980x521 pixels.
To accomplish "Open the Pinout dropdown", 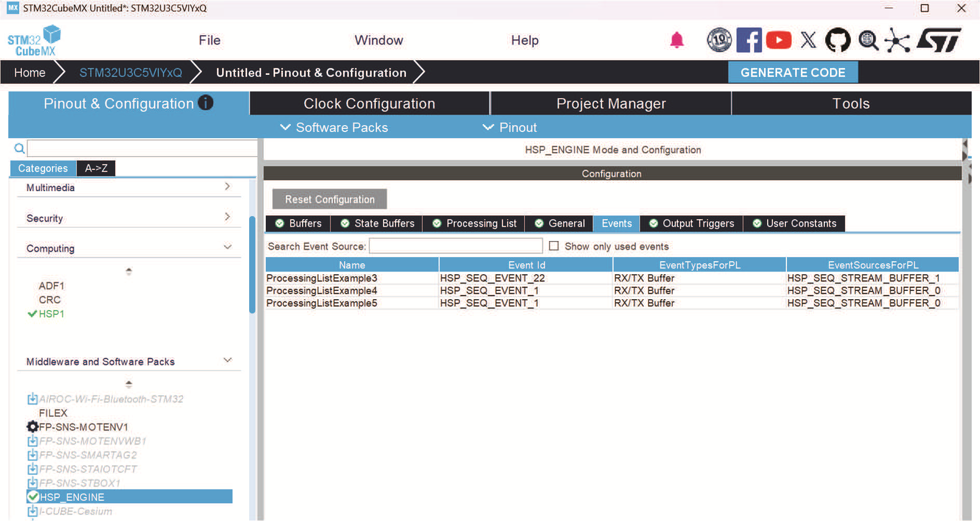I will click(510, 127).
